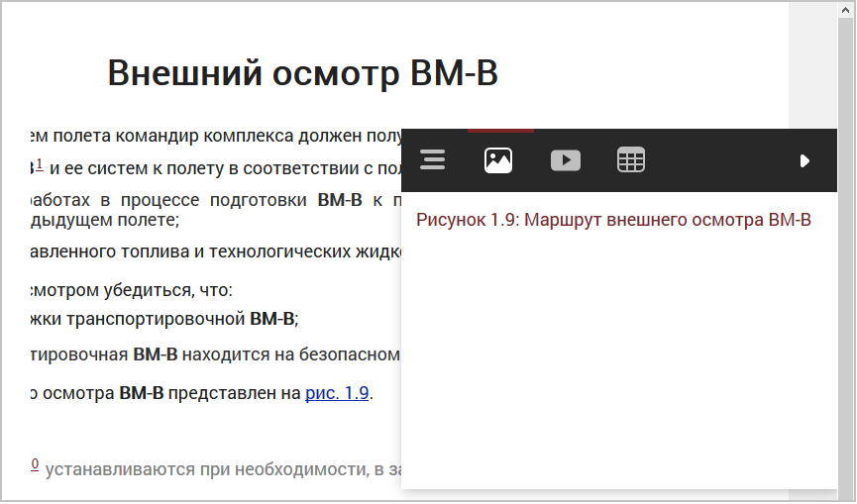Click bold 'ВМ-В' in 'транспортировочной' line

pyautogui.click(x=271, y=319)
